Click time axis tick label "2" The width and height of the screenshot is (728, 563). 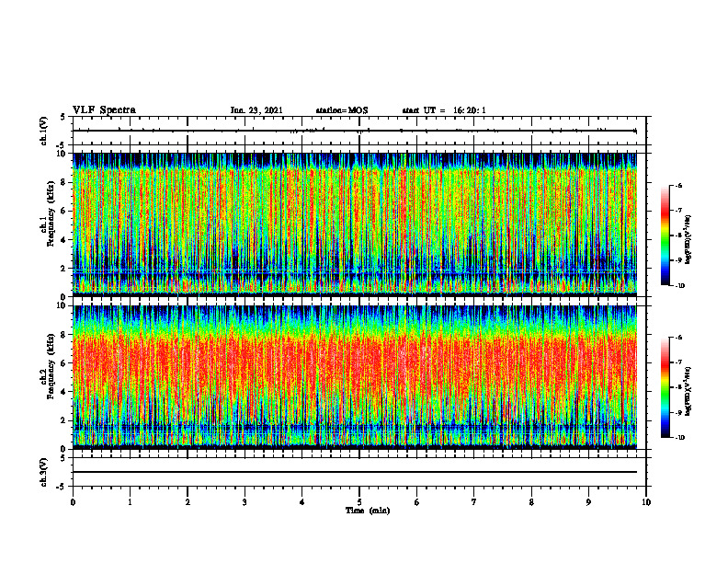pyautogui.click(x=188, y=502)
